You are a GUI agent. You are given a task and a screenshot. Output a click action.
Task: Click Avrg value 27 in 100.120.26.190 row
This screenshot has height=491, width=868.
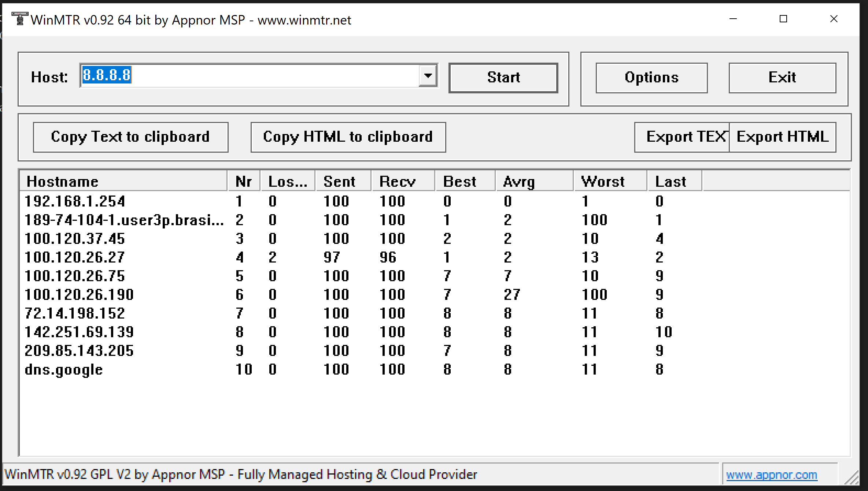pyautogui.click(x=512, y=294)
